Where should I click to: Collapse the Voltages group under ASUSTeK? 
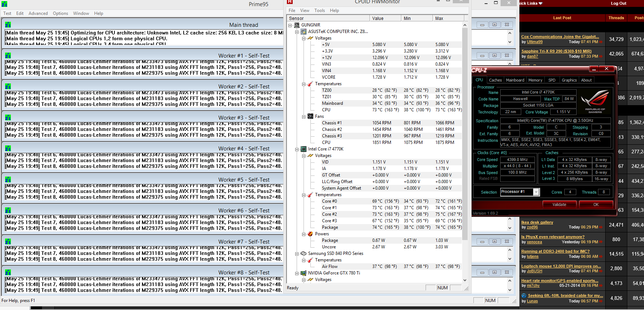(304, 38)
